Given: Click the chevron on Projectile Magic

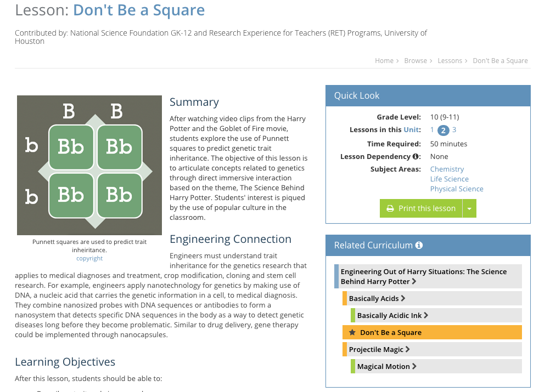Looking at the screenshot, I should [407, 349].
